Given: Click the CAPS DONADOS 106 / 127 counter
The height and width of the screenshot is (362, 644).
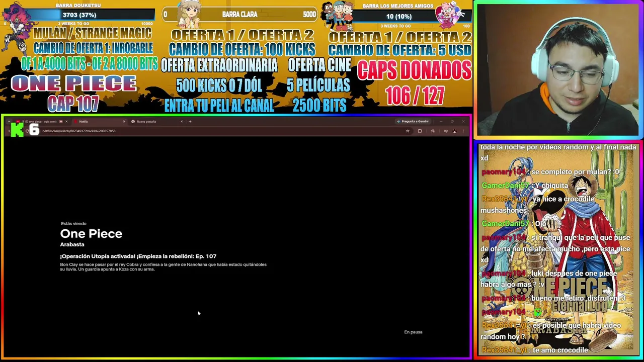Looking at the screenshot, I should (415, 83).
